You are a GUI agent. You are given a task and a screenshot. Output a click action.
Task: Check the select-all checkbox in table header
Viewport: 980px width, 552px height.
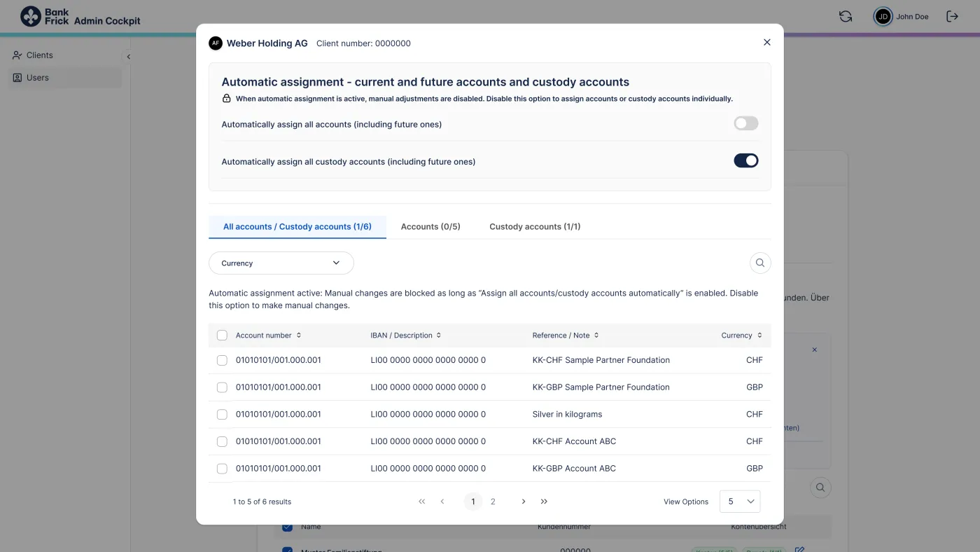point(222,336)
